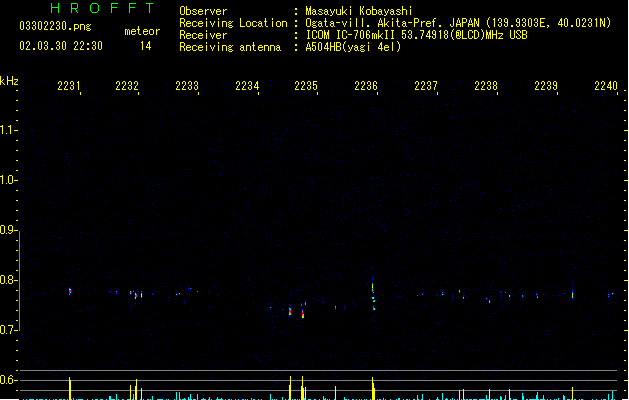Click the yellow intensity spike below 2236
This screenshot has height=400, width=629.
click(x=373, y=388)
